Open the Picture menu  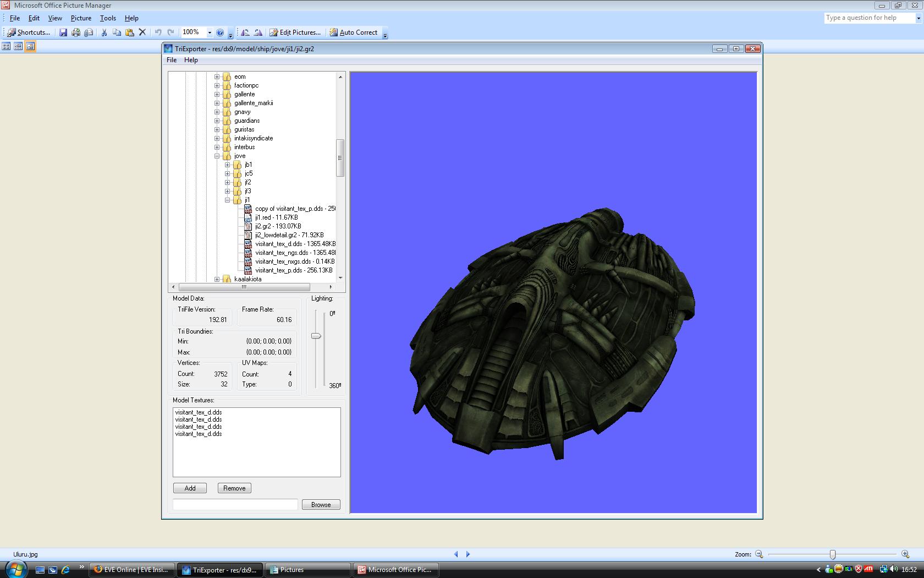[x=81, y=18]
